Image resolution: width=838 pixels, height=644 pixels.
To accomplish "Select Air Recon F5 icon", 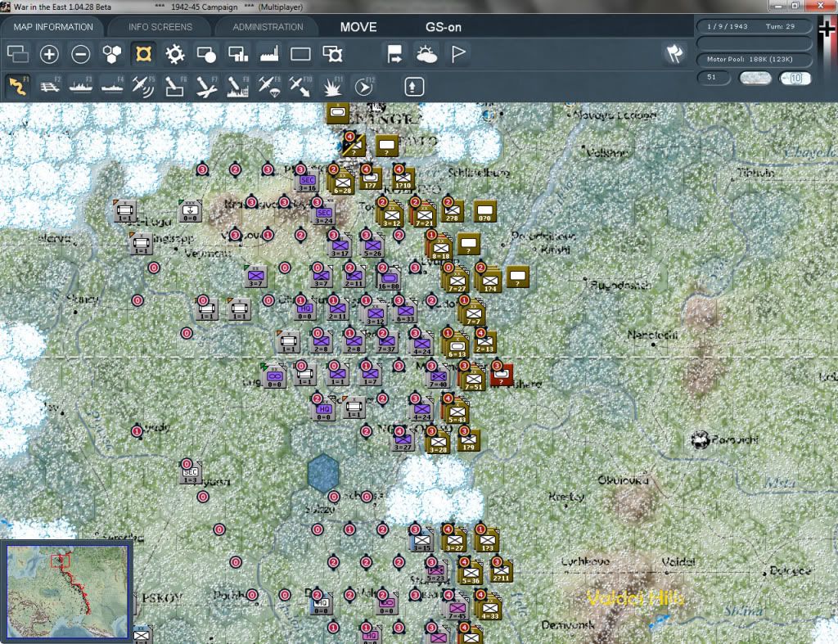I will pos(143,86).
